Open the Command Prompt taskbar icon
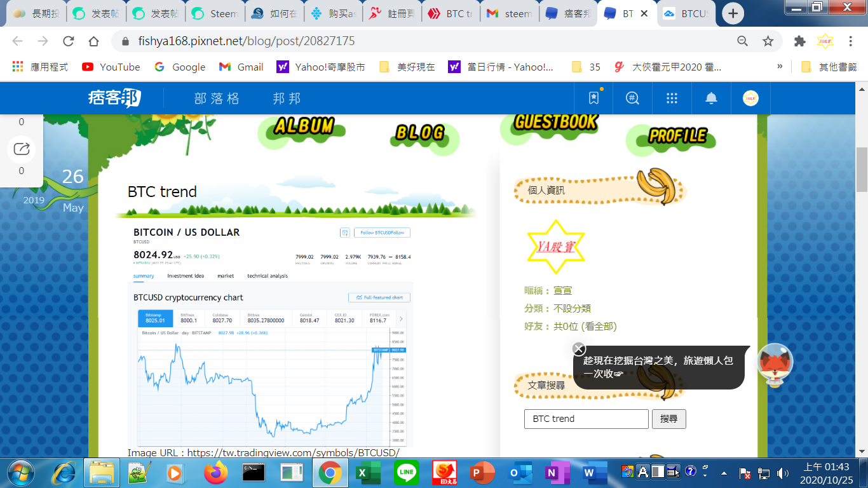The width and height of the screenshot is (868, 488). [x=254, y=473]
